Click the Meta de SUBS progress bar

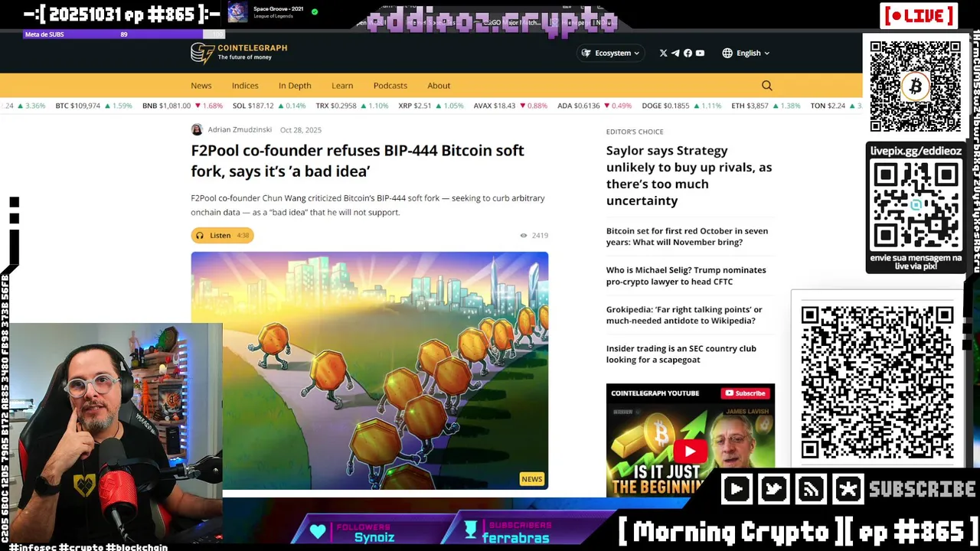pos(123,34)
